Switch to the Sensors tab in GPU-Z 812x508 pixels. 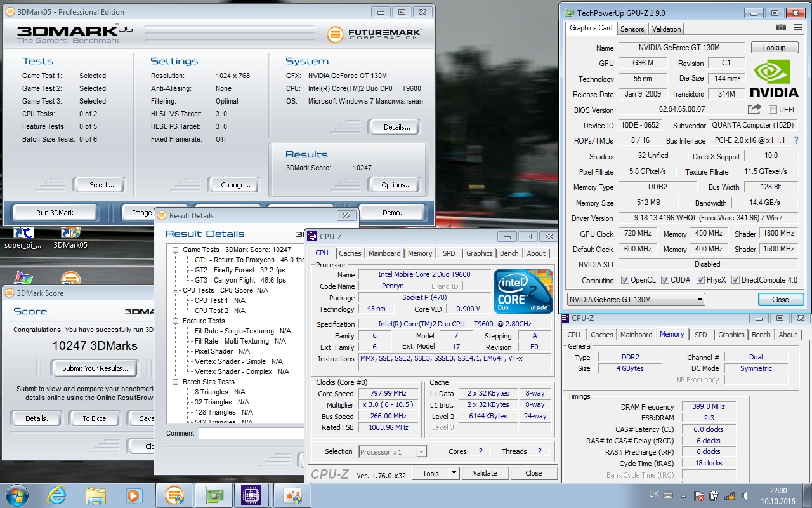632,29
